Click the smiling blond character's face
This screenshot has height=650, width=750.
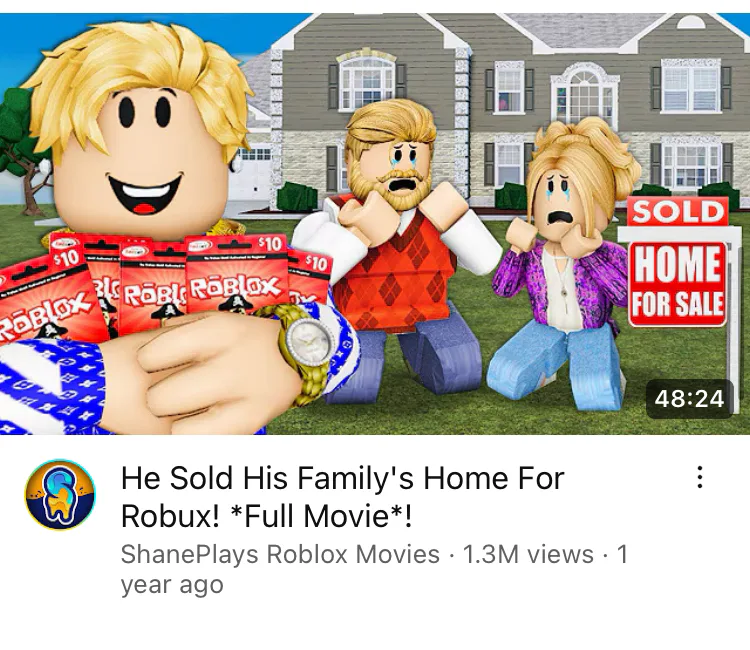coord(143,159)
